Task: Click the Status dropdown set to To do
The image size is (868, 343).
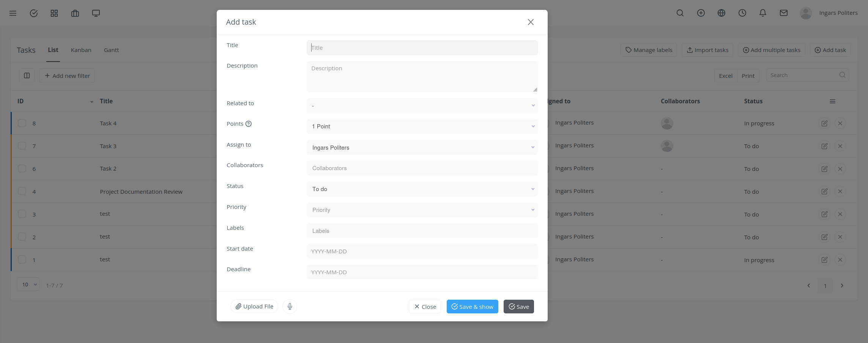Action: click(x=422, y=189)
